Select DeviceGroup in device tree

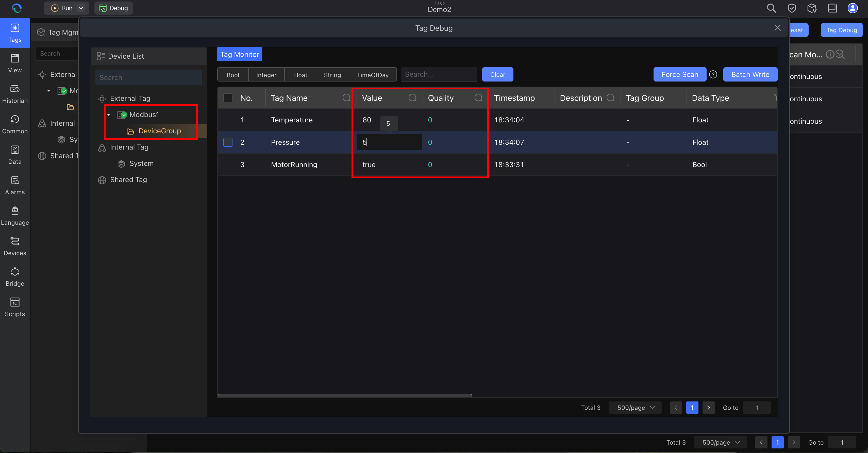pos(160,131)
